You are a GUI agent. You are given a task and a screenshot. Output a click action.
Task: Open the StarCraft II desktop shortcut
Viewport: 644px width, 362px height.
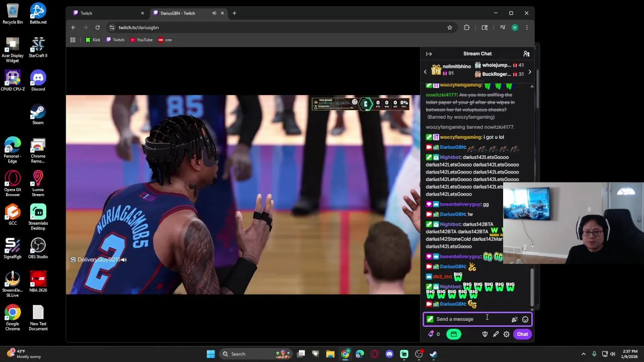(38, 47)
